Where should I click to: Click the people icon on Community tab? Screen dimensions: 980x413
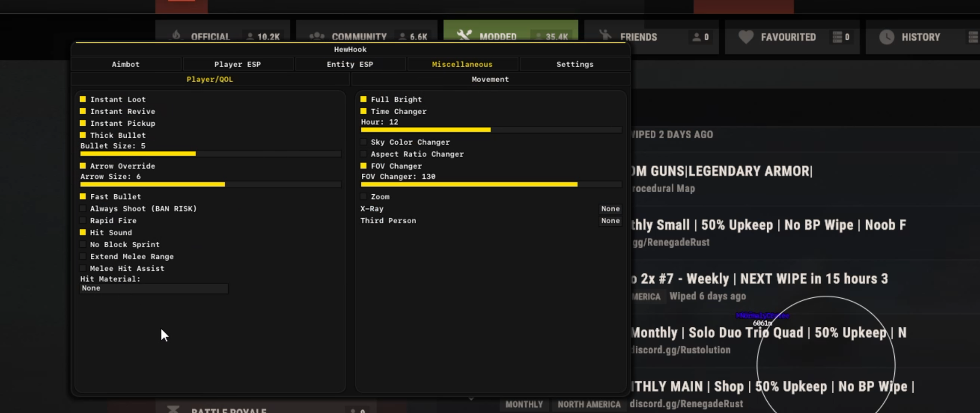[316, 36]
